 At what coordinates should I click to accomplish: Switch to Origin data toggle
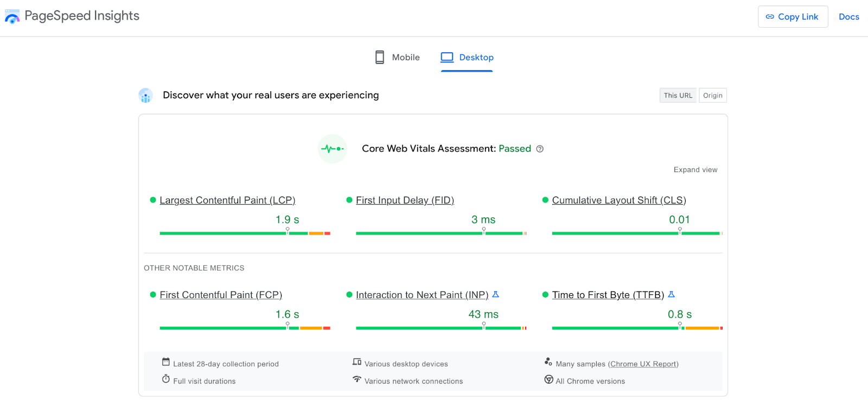point(713,96)
